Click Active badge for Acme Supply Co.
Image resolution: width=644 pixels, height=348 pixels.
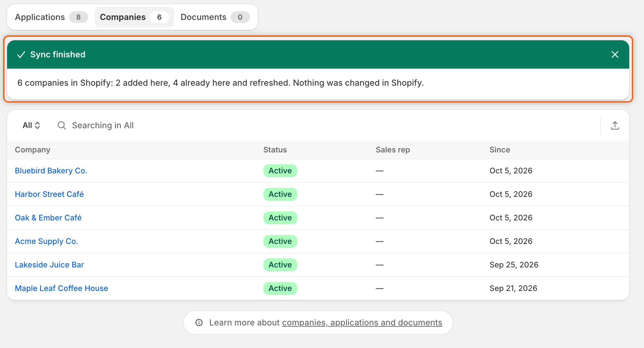click(x=280, y=241)
